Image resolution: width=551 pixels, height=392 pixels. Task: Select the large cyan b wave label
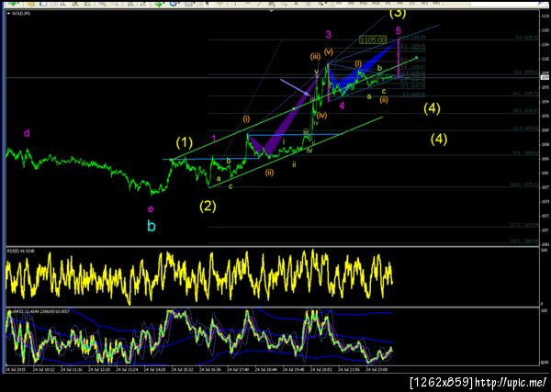152,227
